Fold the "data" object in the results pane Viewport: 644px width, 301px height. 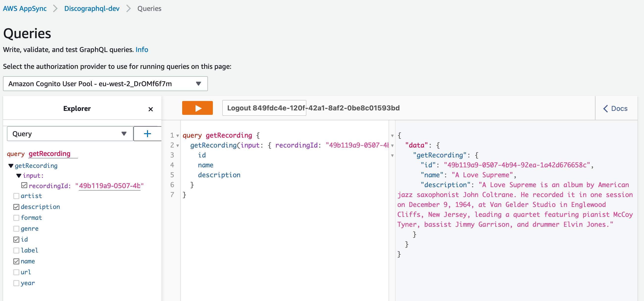[x=392, y=146]
